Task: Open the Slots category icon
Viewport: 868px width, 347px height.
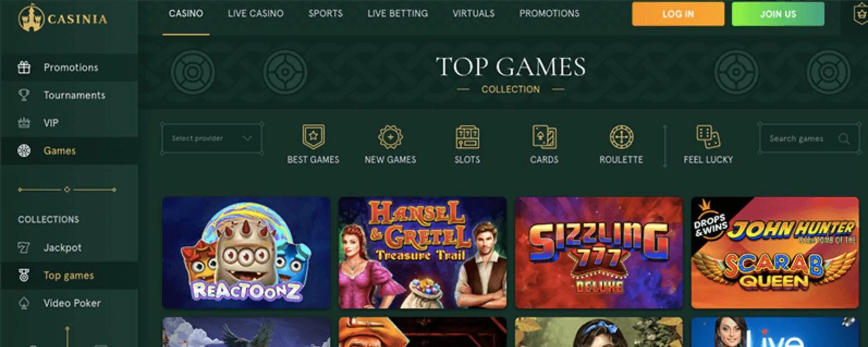Action: click(467, 137)
